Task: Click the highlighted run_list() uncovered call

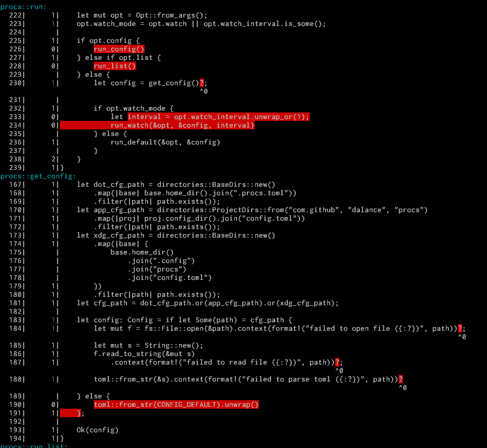Action: coord(114,66)
